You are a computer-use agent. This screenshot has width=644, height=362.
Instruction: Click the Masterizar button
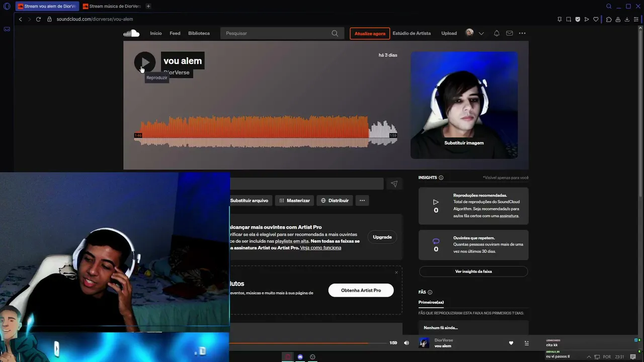(294, 201)
